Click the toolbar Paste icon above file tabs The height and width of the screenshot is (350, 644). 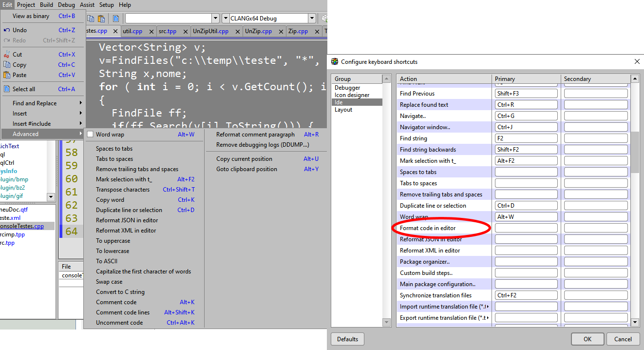click(x=101, y=19)
